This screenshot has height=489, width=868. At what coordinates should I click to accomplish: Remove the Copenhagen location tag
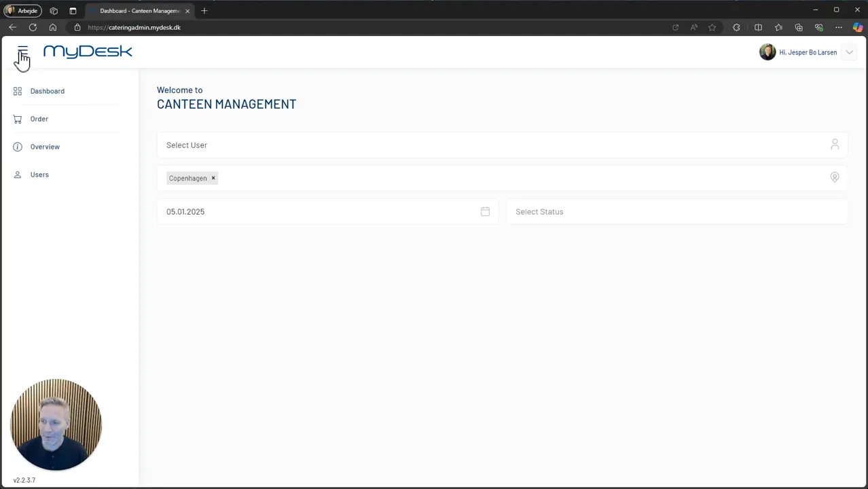pos(213,178)
